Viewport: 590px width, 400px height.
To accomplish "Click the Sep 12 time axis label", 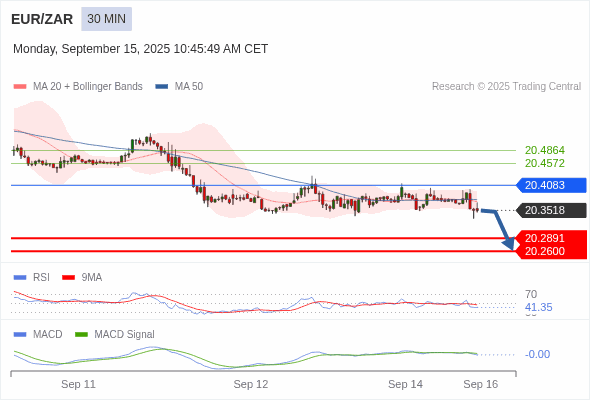I will [x=251, y=384].
